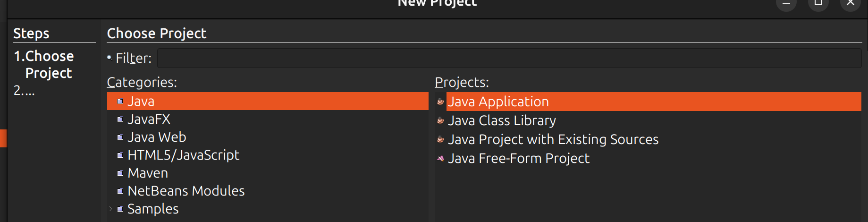Viewport: 868px width, 222px height.
Task: Select the Java category
Action: [268, 101]
